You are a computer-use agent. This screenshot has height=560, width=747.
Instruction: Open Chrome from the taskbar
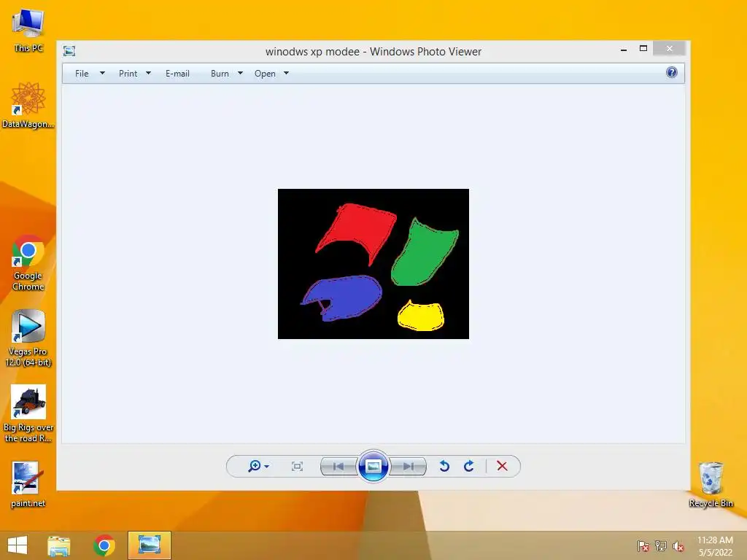[104, 545]
